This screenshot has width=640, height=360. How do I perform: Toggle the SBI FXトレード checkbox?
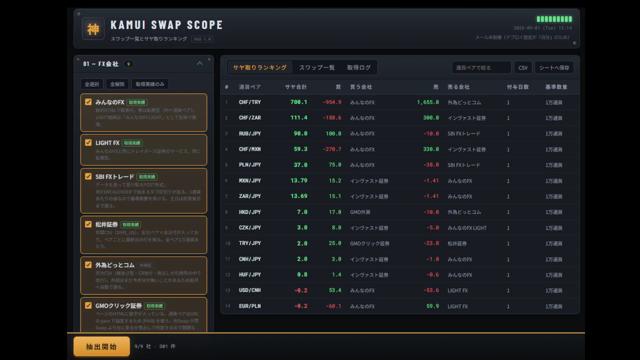(88, 176)
